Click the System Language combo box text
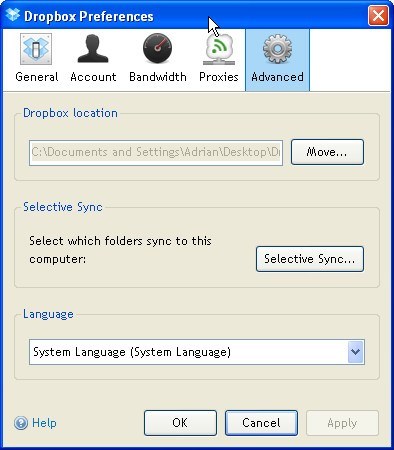The image size is (394, 450). click(x=132, y=352)
